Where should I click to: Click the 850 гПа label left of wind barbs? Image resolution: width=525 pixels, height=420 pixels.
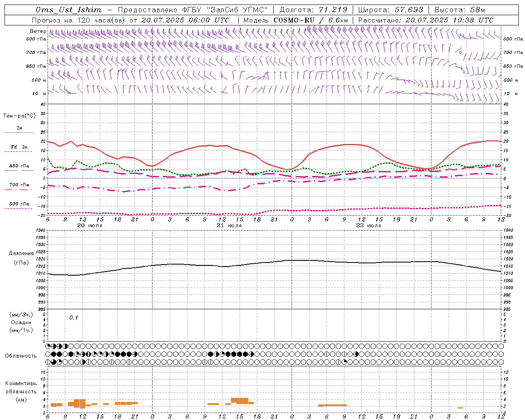[x=36, y=66]
